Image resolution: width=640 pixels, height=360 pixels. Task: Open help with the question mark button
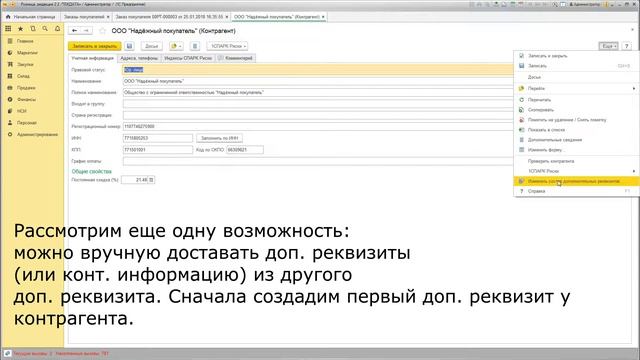tap(627, 46)
